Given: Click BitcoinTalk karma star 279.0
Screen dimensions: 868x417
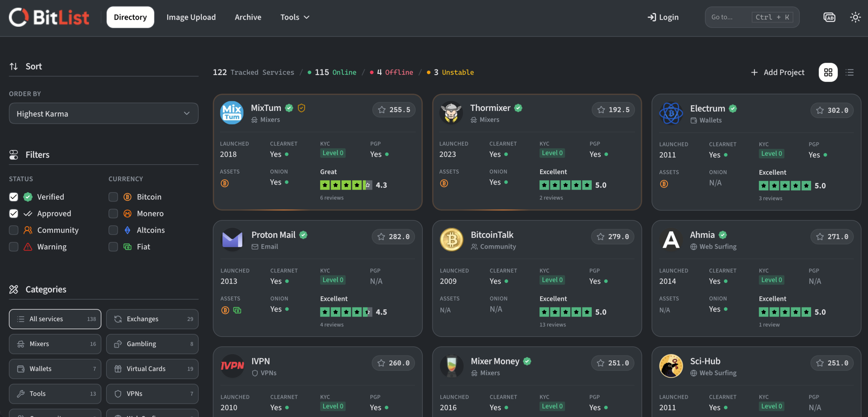Looking at the screenshot, I should [x=613, y=236].
